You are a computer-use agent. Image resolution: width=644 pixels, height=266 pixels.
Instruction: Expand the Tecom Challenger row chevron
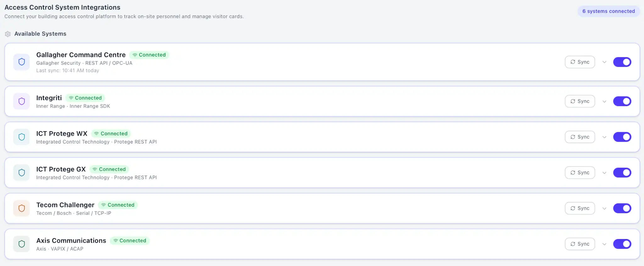coord(604,209)
